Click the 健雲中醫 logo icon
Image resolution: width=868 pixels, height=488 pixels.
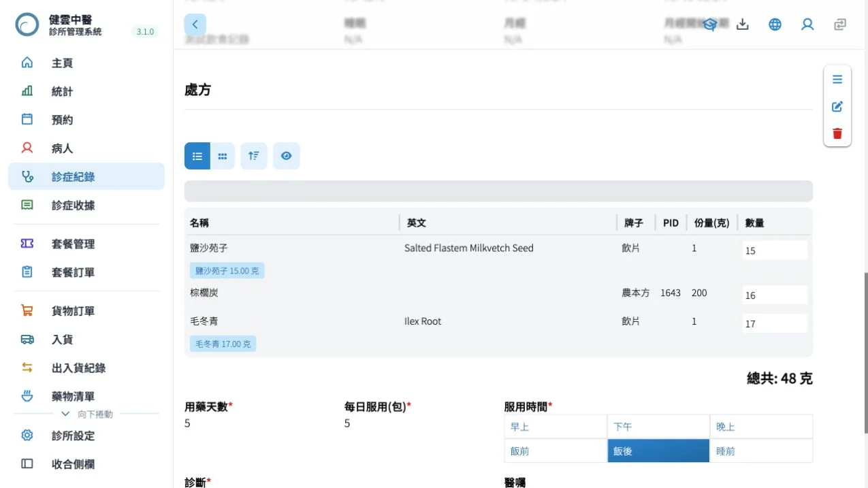[x=27, y=25]
